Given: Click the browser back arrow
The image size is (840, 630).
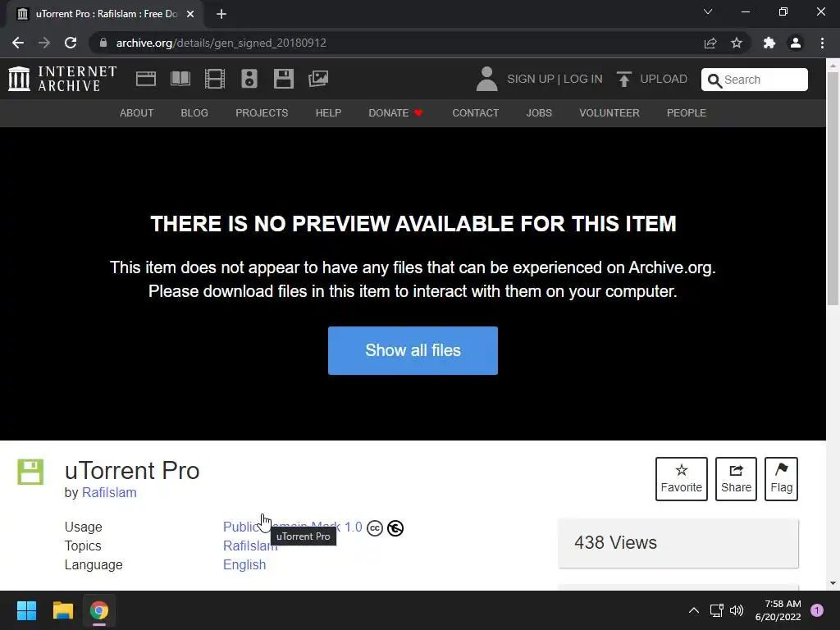Looking at the screenshot, I should [x=18, y=43].
